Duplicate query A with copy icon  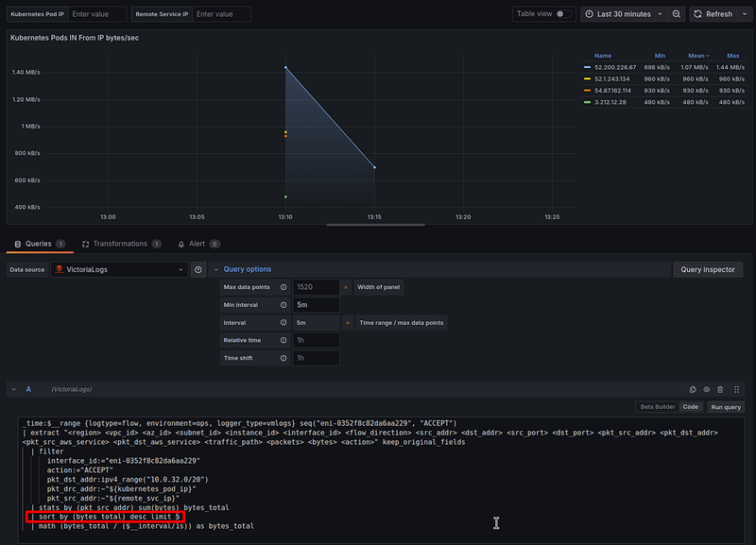[693, 389]
